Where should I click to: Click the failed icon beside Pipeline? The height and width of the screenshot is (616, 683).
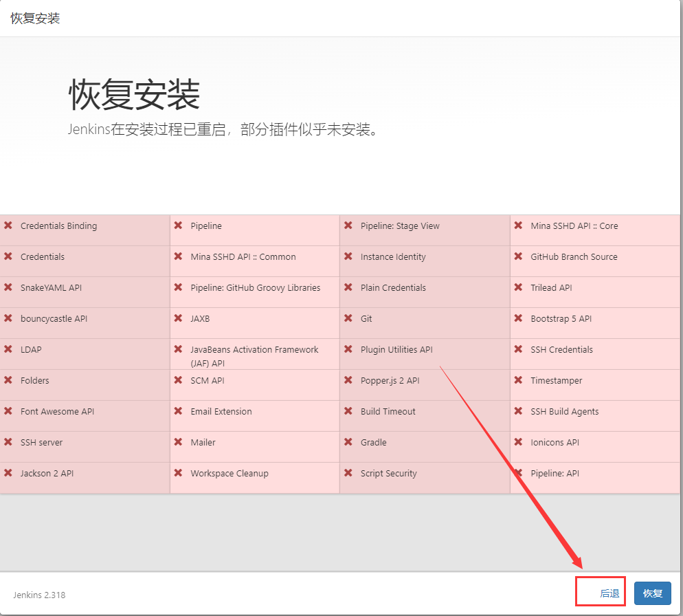coord(178,225)
